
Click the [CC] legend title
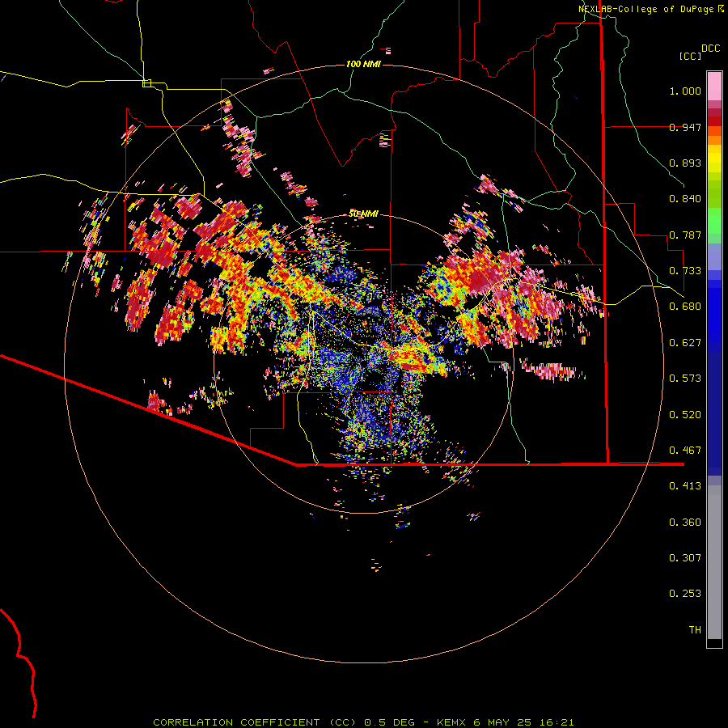pyautogui.click(x=691, y=56)
